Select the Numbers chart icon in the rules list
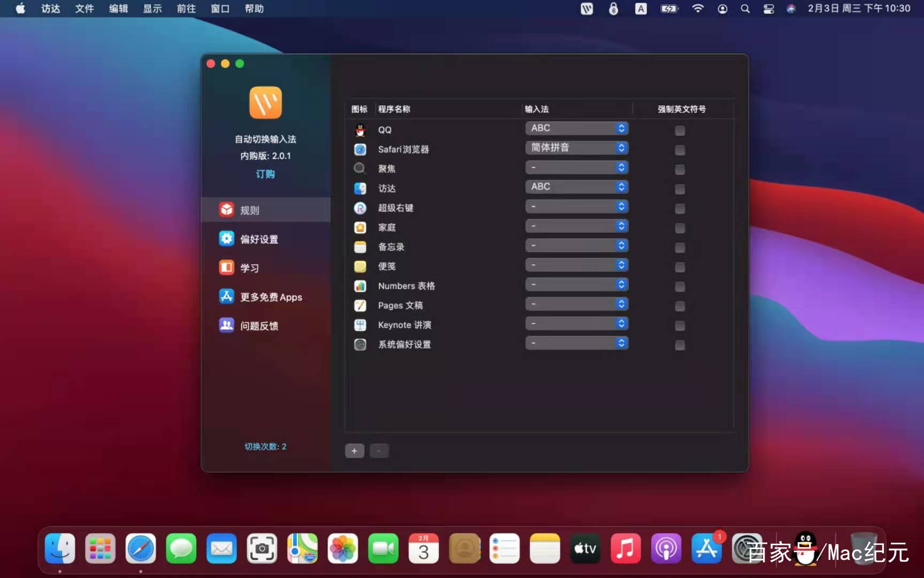The height and width of the screenshot is (578, 924). (x=360, y=286)
